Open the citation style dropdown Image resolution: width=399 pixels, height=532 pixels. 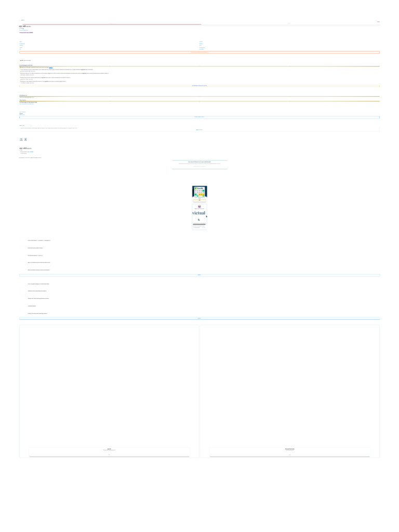28,126
